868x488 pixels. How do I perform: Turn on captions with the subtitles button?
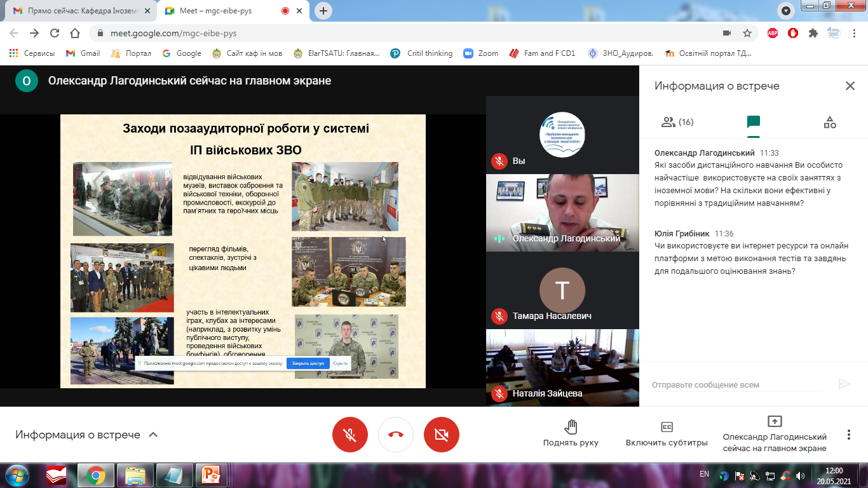667,433
